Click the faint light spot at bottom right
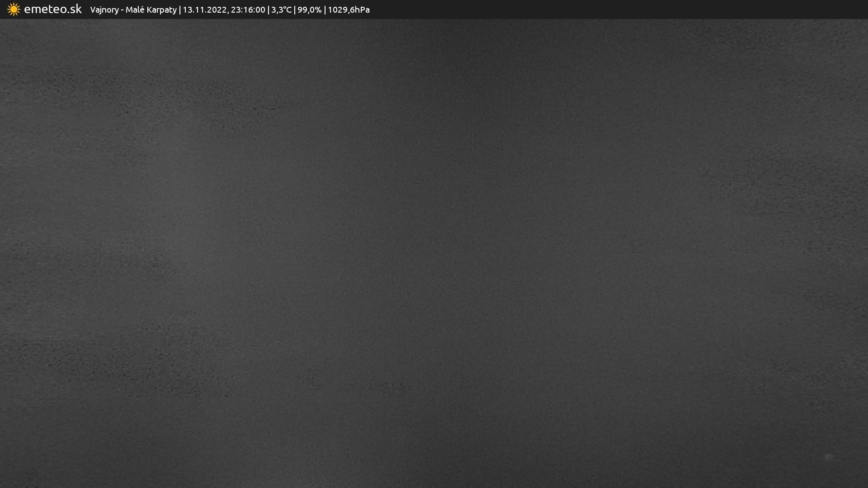 pos(828,457)
